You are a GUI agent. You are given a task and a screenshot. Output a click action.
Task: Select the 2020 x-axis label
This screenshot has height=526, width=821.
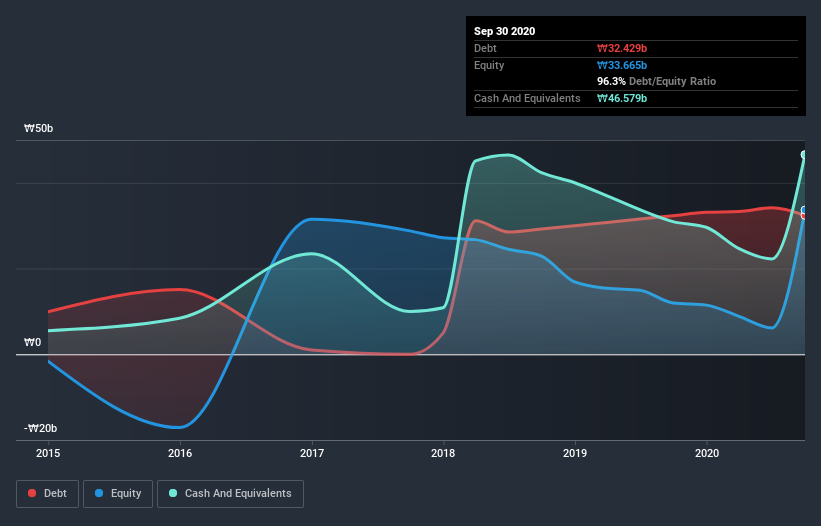click(707, 453)
